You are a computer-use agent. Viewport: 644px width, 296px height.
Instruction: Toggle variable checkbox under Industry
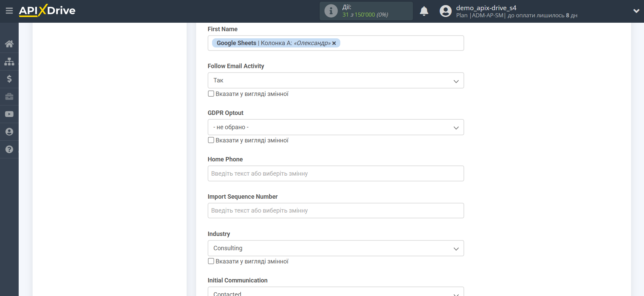[x=211, y=261]
